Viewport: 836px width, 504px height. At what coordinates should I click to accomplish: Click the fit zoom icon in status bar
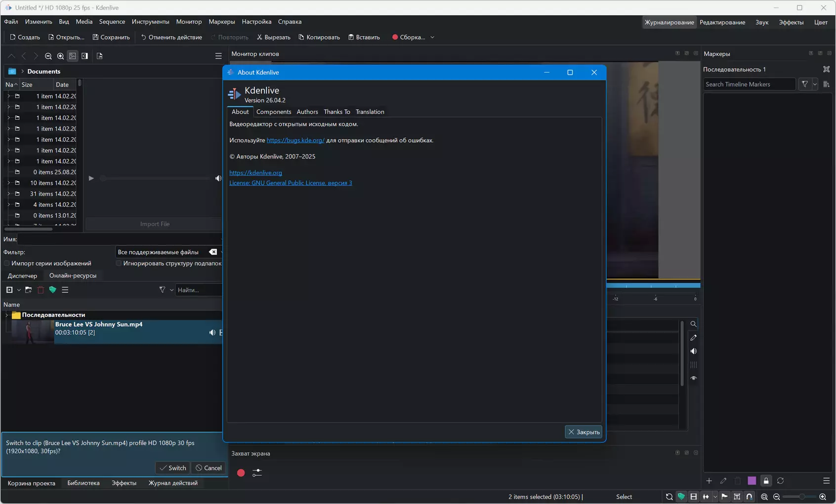pyautogui.click(x=764, y=497)
